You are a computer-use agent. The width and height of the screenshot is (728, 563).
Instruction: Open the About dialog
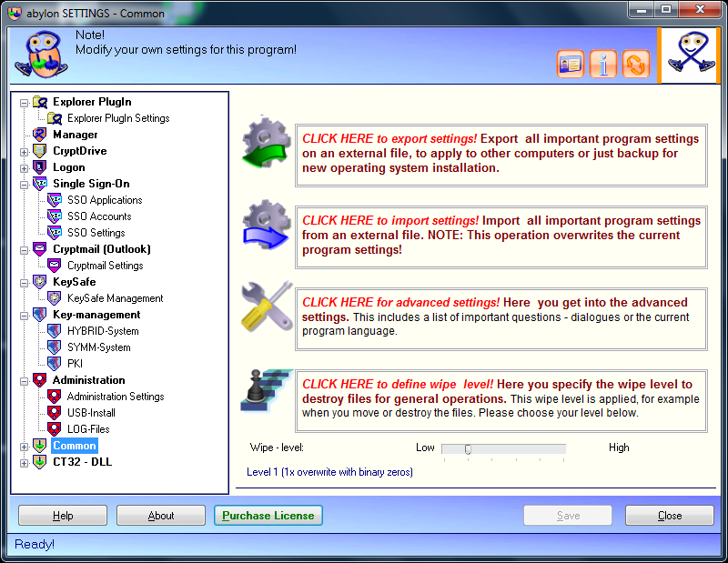(161, 515)
